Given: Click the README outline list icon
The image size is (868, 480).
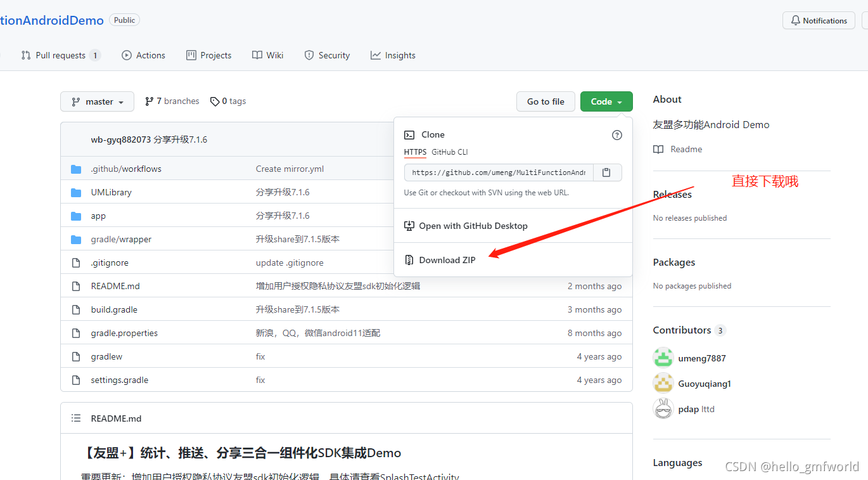Looking at the screenshot, I should (x=76, y=418).
